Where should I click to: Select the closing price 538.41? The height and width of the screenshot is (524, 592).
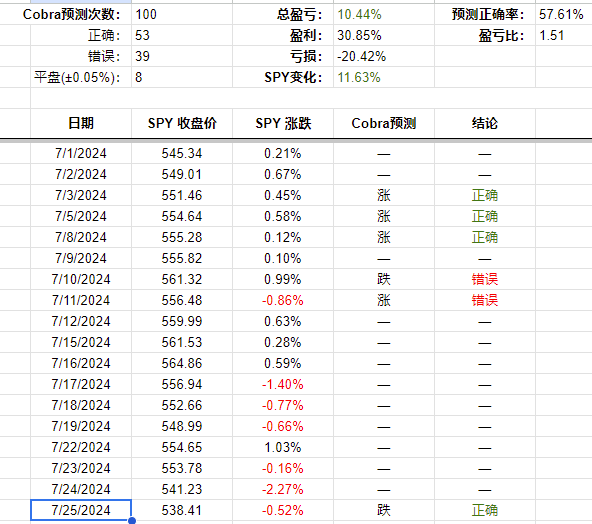(182, 510)
